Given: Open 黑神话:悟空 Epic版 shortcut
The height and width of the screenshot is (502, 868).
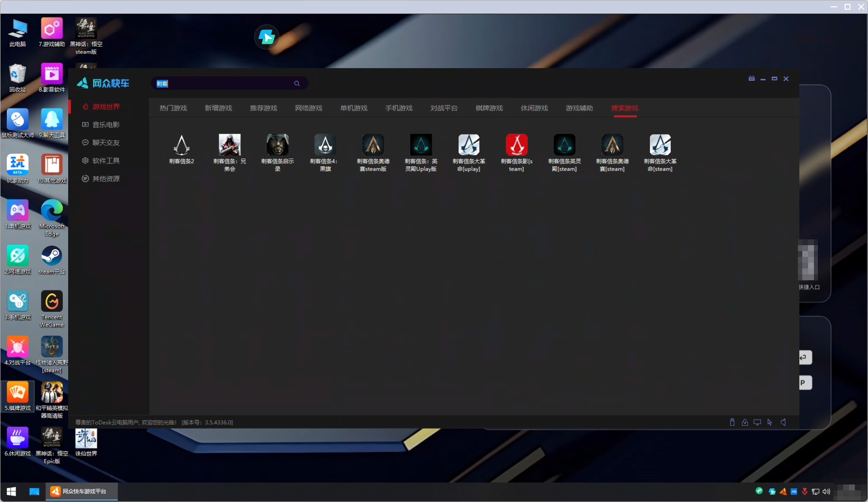Looking at the screenshot, I should point(52,446).
